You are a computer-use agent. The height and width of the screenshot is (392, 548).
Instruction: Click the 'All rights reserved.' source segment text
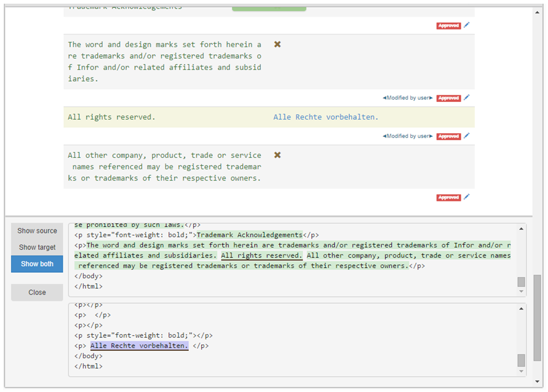pos(112,117)
